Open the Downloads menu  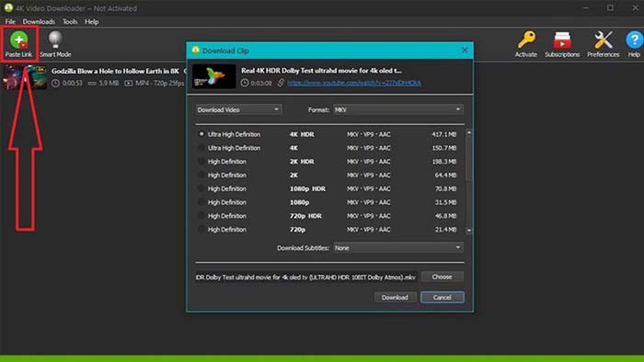point(39,22)
